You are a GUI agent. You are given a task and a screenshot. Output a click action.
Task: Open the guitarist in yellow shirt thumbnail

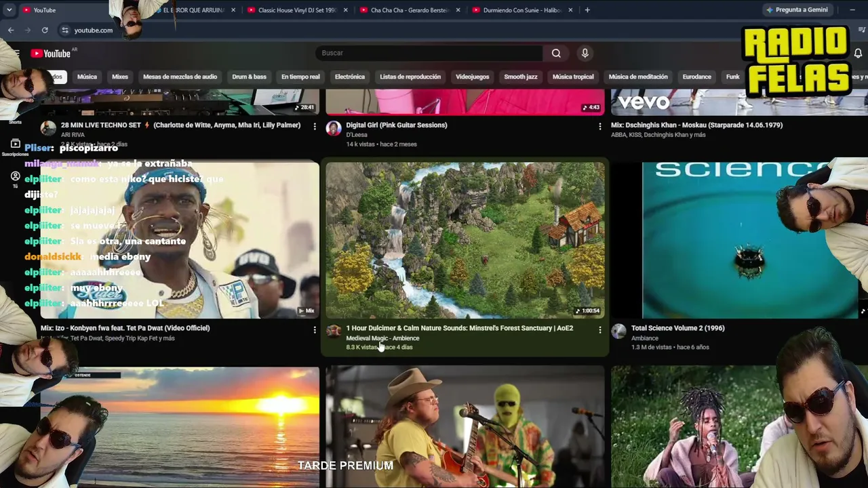click(465, 427)
